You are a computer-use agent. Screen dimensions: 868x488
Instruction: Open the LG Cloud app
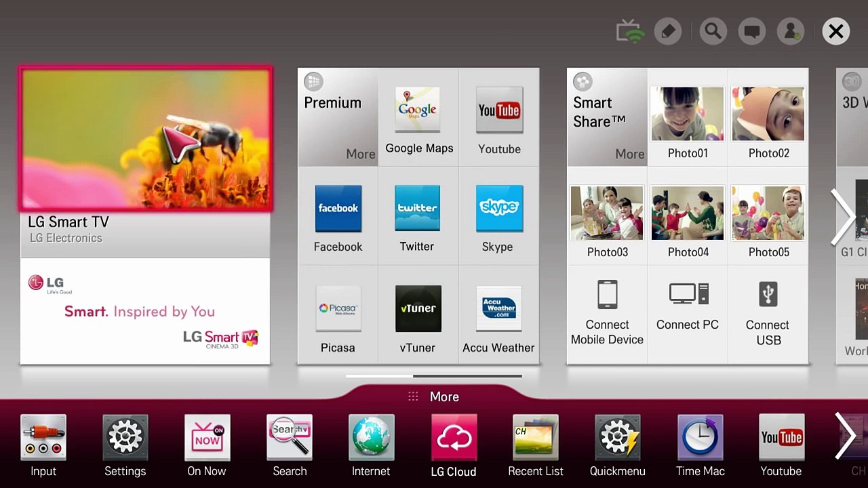454,446
